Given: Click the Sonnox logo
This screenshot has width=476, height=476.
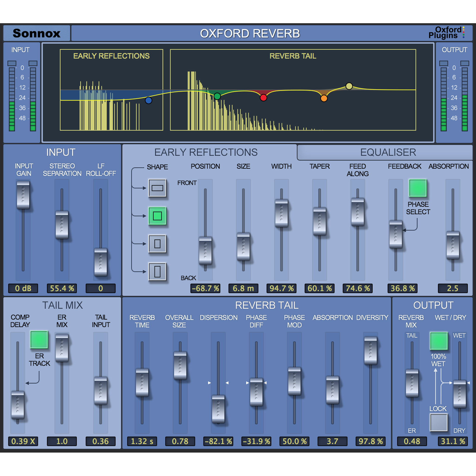Looking at the screenshot, I should tap(37, 33).
